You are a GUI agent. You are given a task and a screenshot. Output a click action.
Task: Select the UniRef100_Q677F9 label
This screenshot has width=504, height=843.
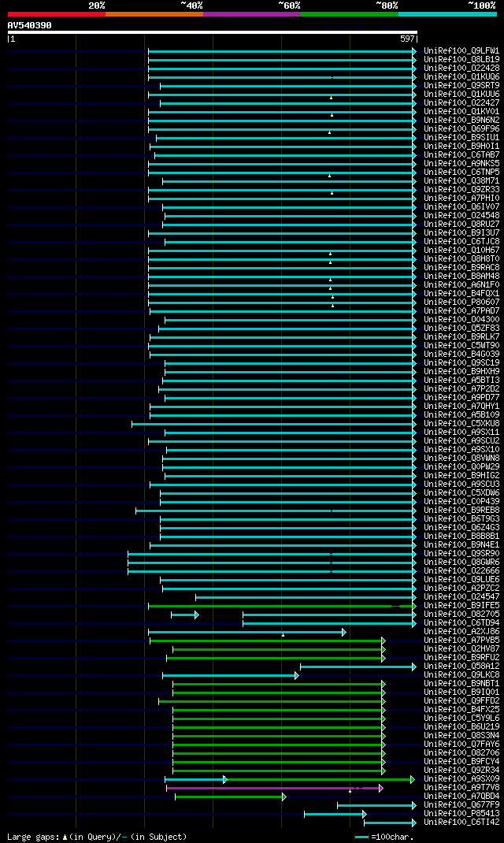click(461, 805)
